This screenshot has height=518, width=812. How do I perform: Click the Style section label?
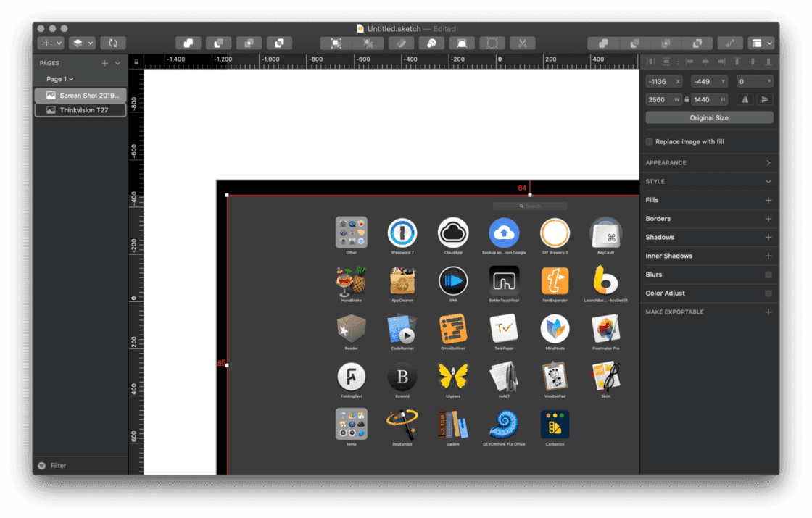(x=655, y=182)
